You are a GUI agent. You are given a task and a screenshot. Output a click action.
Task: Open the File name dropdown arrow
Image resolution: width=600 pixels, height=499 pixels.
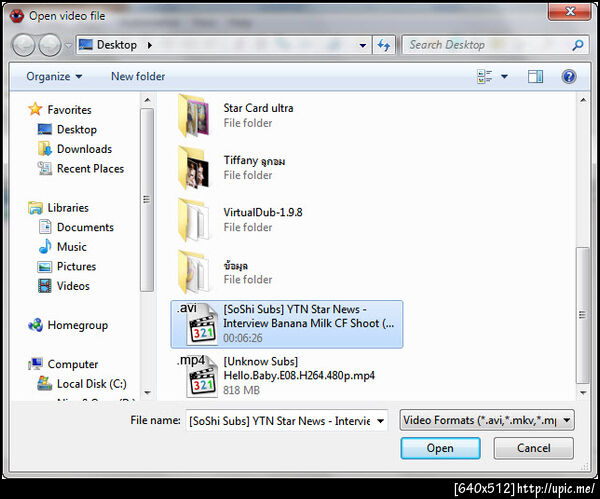pyautogui.click(x=380, y=421)
